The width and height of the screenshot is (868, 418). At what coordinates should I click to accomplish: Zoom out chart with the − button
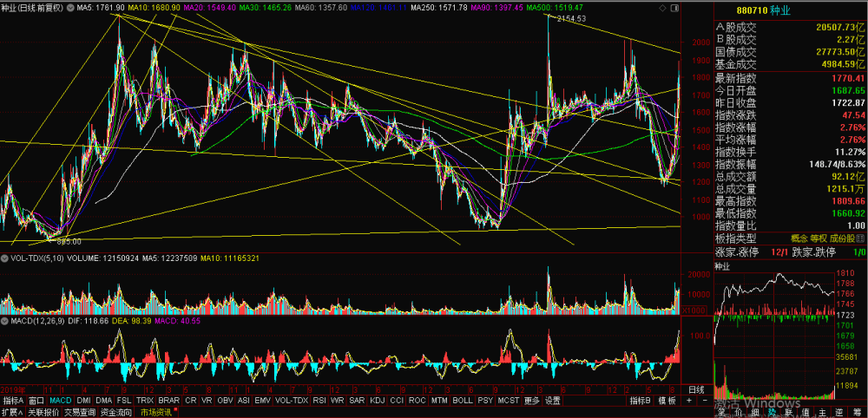click(x=705, y=401)
